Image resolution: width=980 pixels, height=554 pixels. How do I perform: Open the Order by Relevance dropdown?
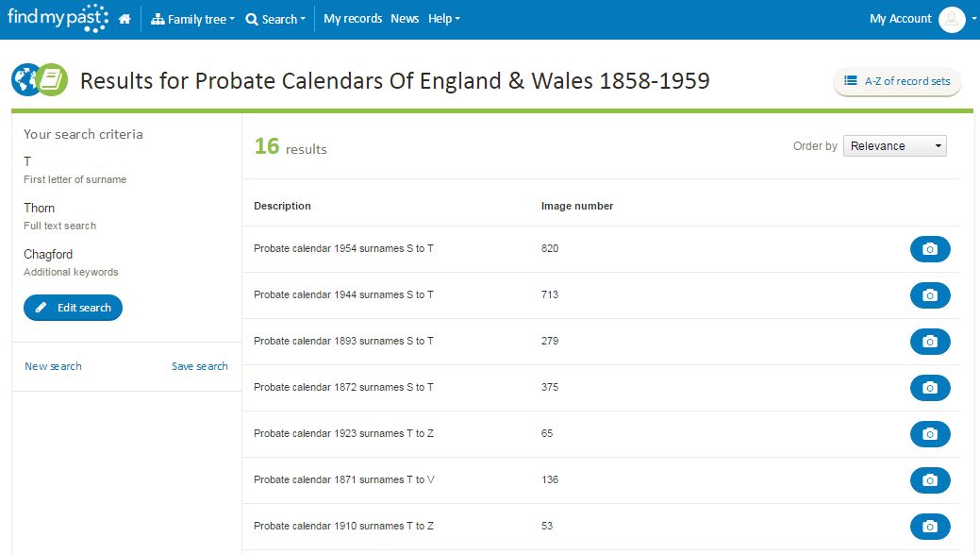(894, 146)
